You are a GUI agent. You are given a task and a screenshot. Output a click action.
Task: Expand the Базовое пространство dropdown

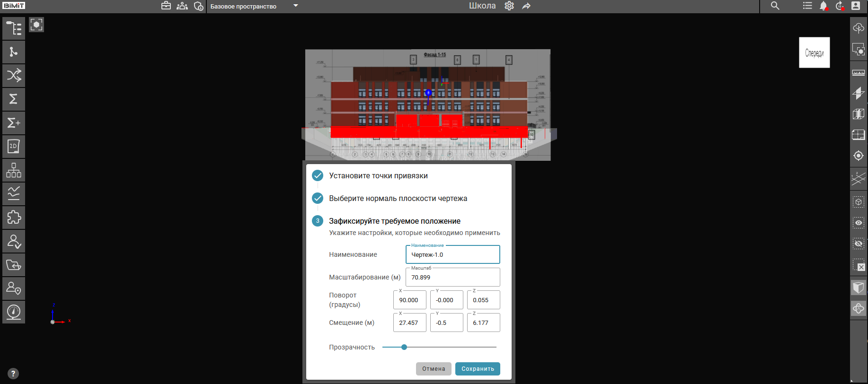[x=296, y=6]
